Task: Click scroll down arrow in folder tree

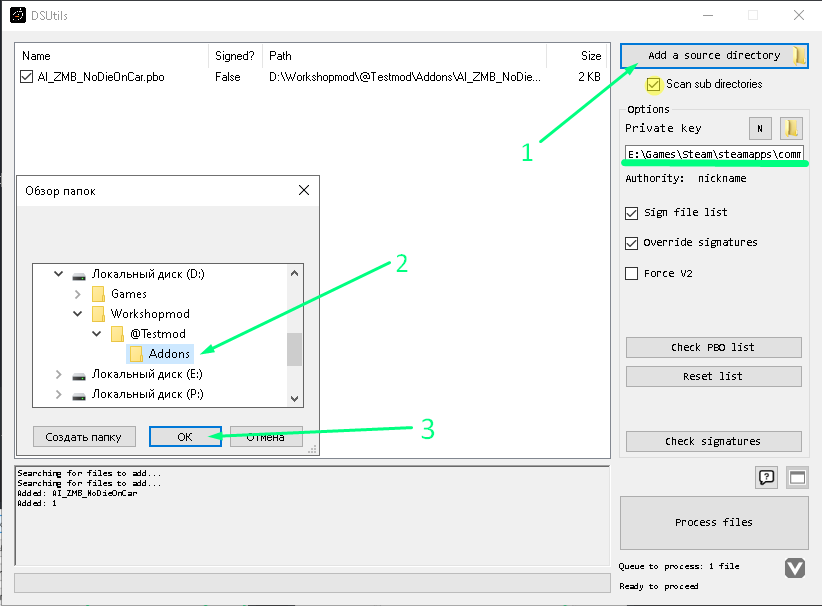Action: pyautogui.click(x=295, y=399)
